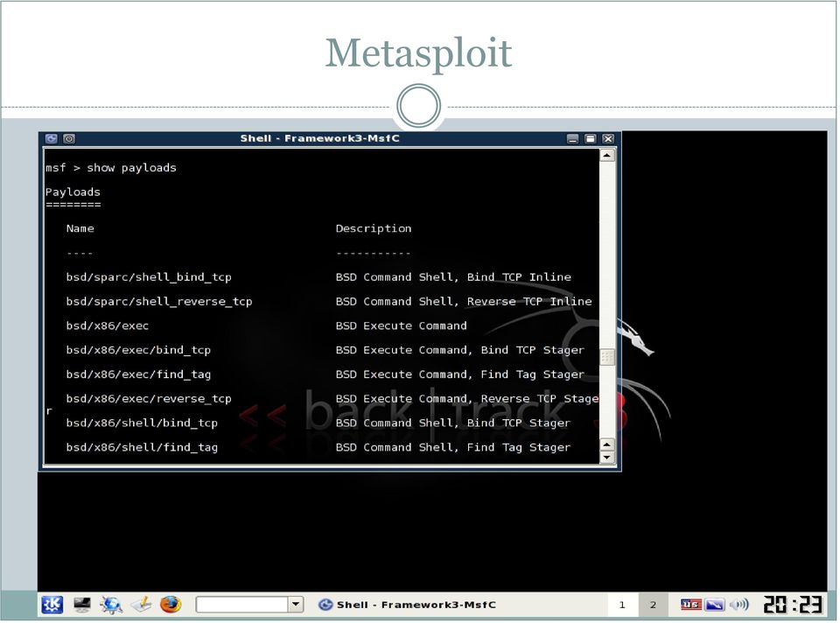Viewport: 840px width, 623px height.
Task: Click 'BSD Command Shell, Bind TCP Stager' description
Action: pyautogui.click(x=453, y=423)
